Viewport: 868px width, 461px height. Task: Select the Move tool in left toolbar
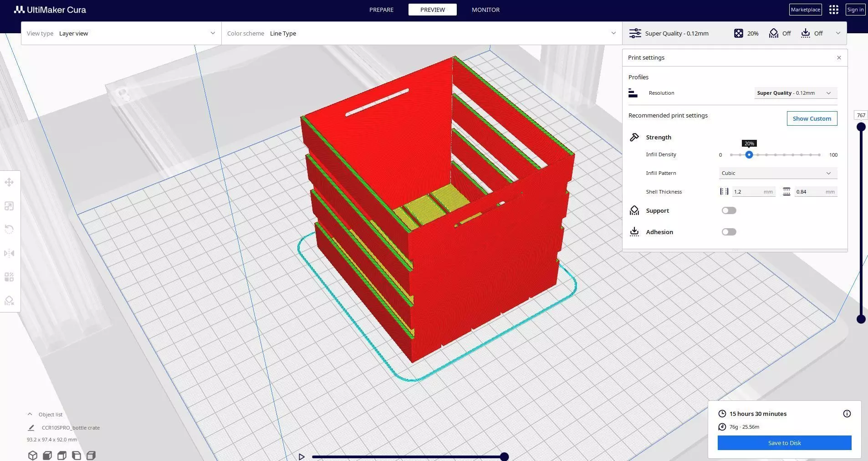[x=9, y=183]
